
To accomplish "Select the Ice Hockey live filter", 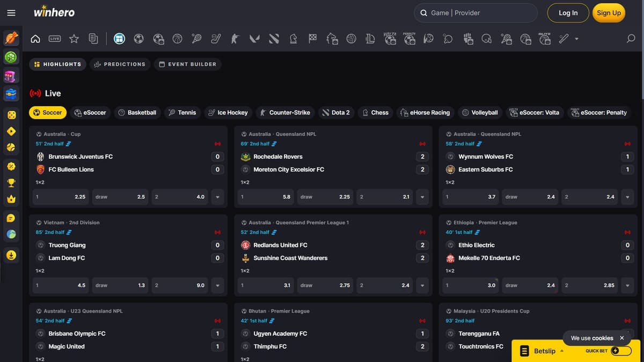I will click(x=228, y=113).
